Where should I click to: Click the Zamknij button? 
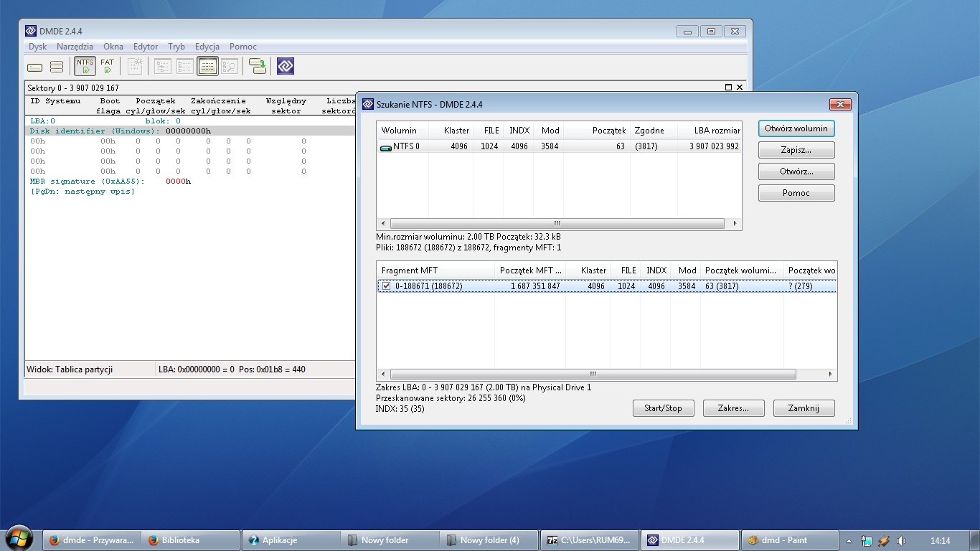804,408
